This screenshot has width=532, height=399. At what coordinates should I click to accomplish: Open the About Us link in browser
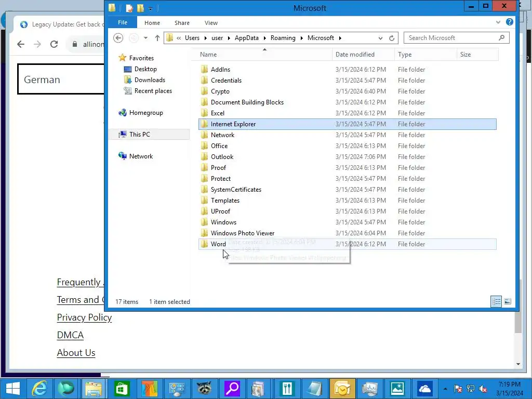pos(76,353)
